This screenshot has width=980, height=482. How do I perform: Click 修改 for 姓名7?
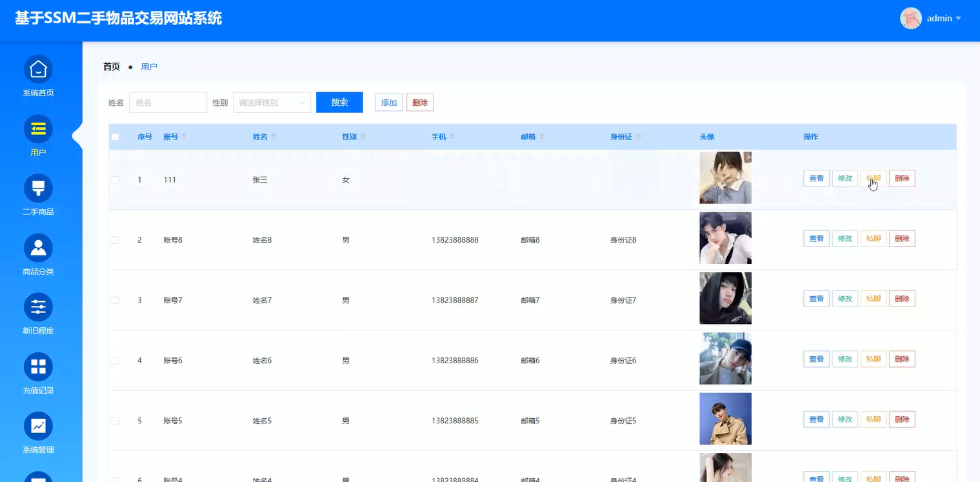[x=845, y=299]
